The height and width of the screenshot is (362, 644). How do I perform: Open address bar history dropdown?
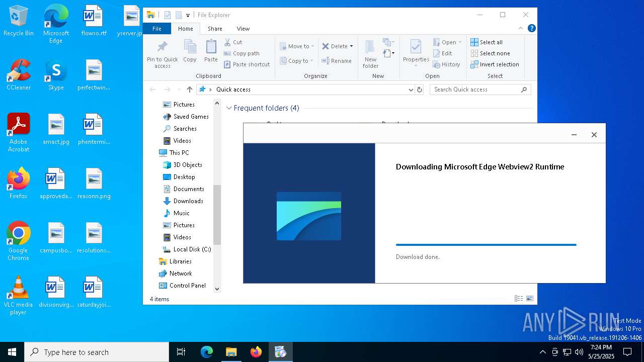coord(411,89)
